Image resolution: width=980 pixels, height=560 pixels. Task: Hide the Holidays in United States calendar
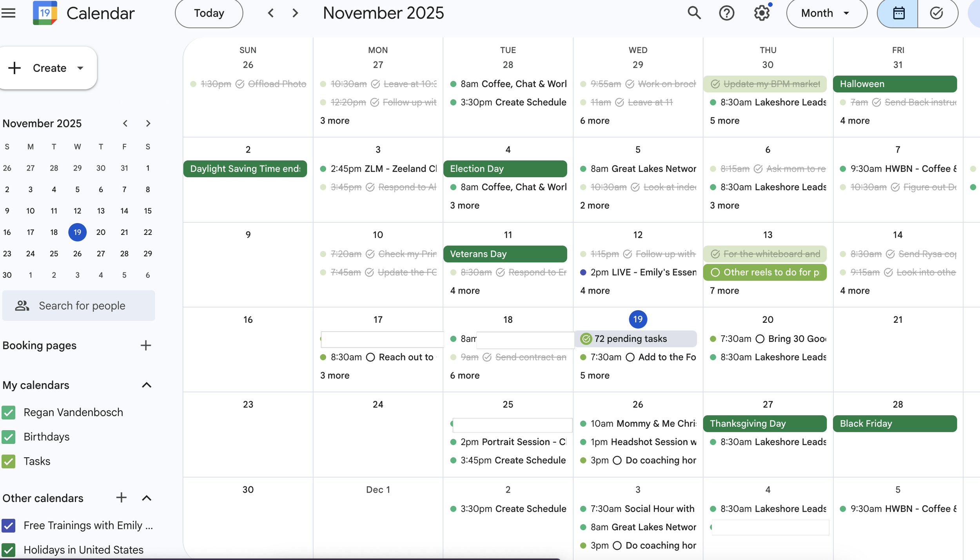click(9, 550)
